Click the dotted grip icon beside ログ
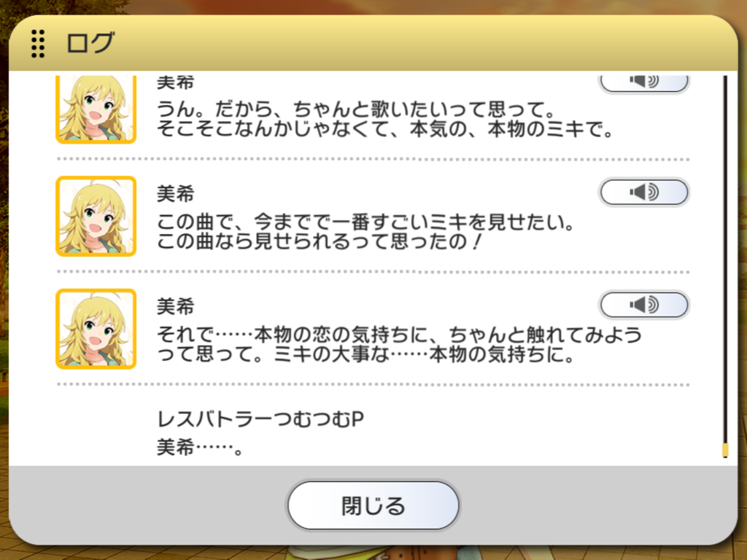The width and height of the screenshot is (747, 560). (x=38, y=43)
